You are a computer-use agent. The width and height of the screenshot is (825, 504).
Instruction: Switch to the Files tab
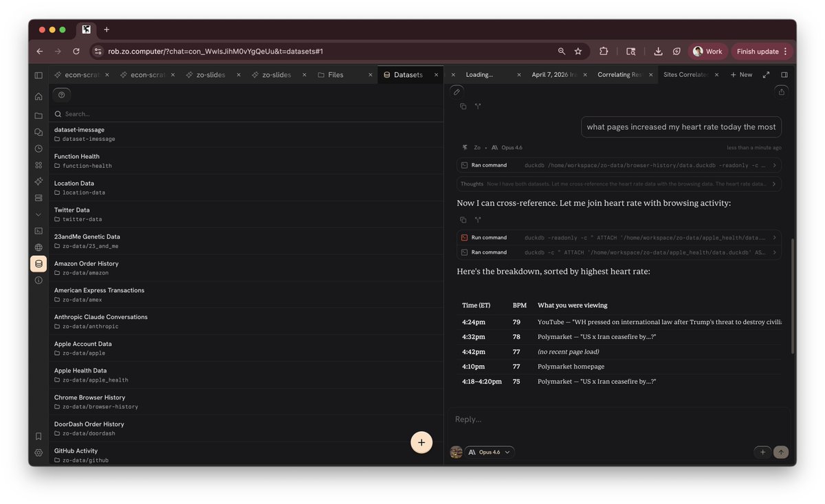(336, 75)
